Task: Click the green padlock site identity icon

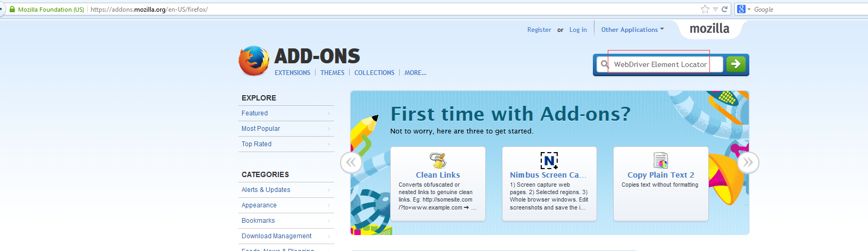Action: [x=12, y=9]
